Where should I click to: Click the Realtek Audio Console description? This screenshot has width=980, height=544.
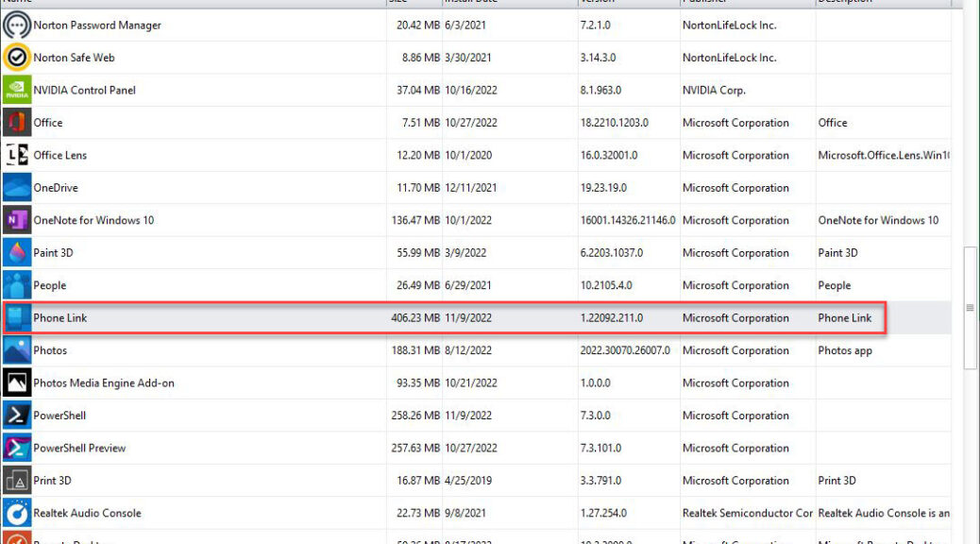pos(884,513)
